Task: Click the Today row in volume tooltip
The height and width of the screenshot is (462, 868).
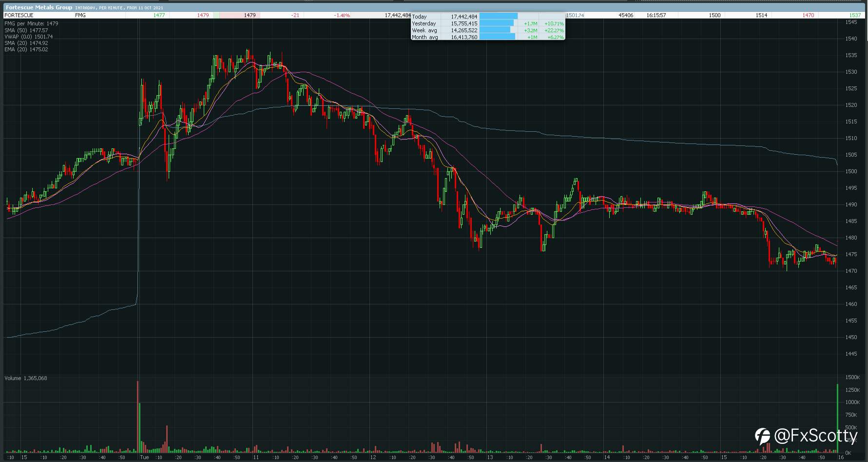Action: [x=488, y=17]
